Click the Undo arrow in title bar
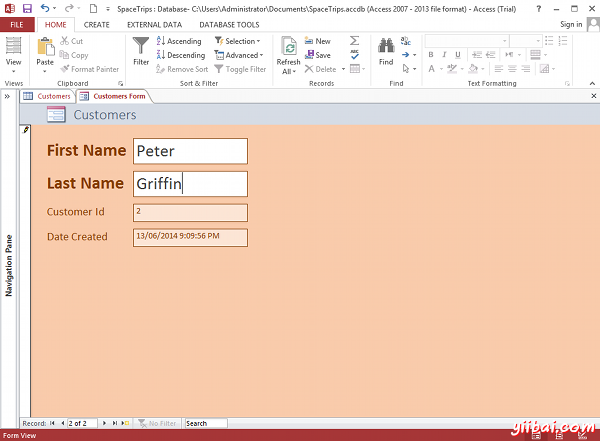Screen dimensions: 600x441 click(45, 8)
